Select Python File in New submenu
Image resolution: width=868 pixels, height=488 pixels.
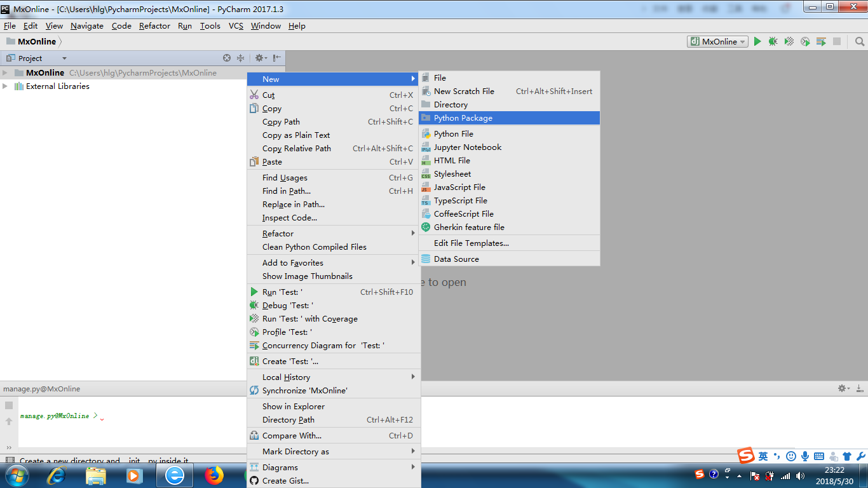pos(509,133)
